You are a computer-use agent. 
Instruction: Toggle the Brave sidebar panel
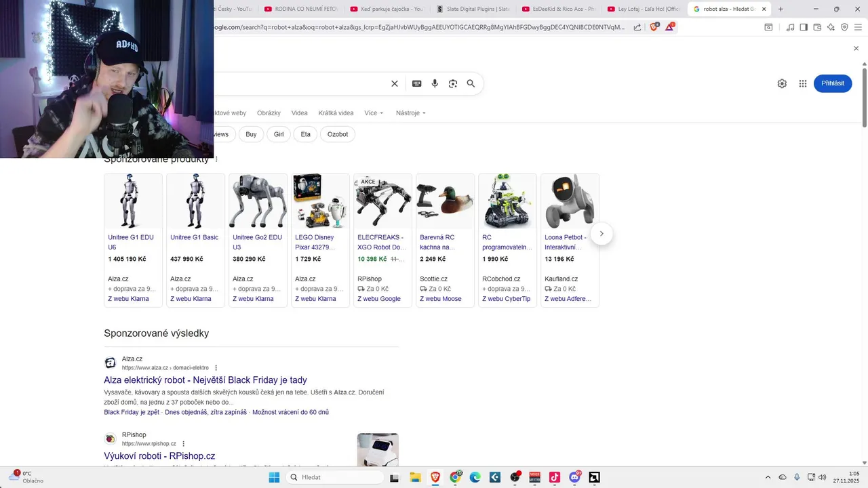pos(804,27)
